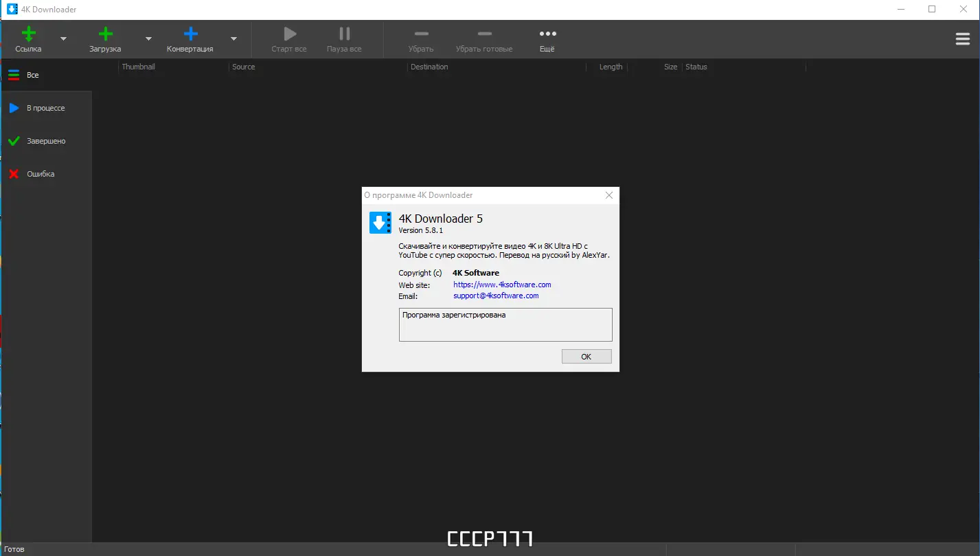Add a new download link with Ссылка
This screenshot has height=556, width=980.
tap(28, 38)
